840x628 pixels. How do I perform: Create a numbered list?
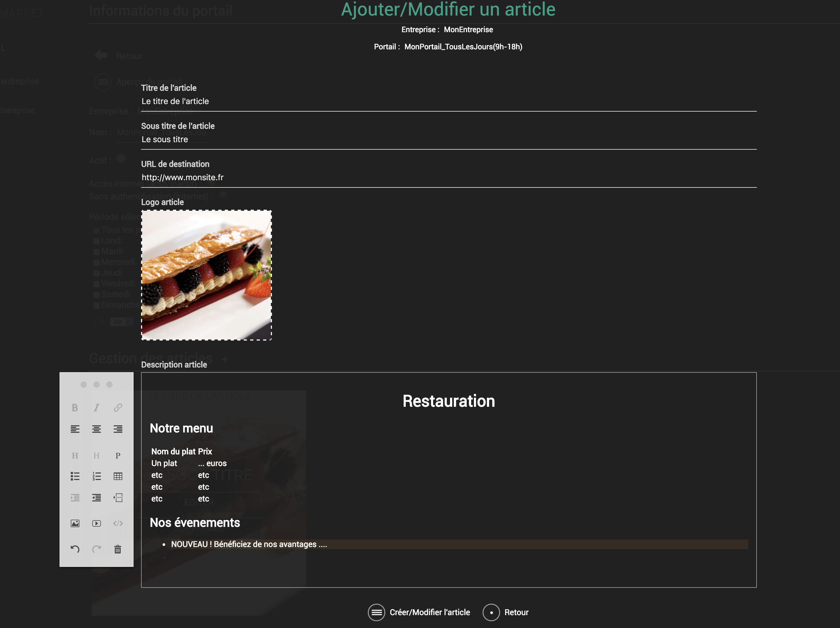click(x=97, y=476)
